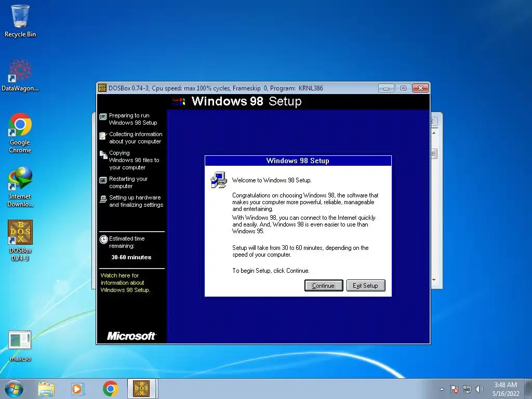
Task: Click the Preparing to run Setup step icon
Action: 103,117
